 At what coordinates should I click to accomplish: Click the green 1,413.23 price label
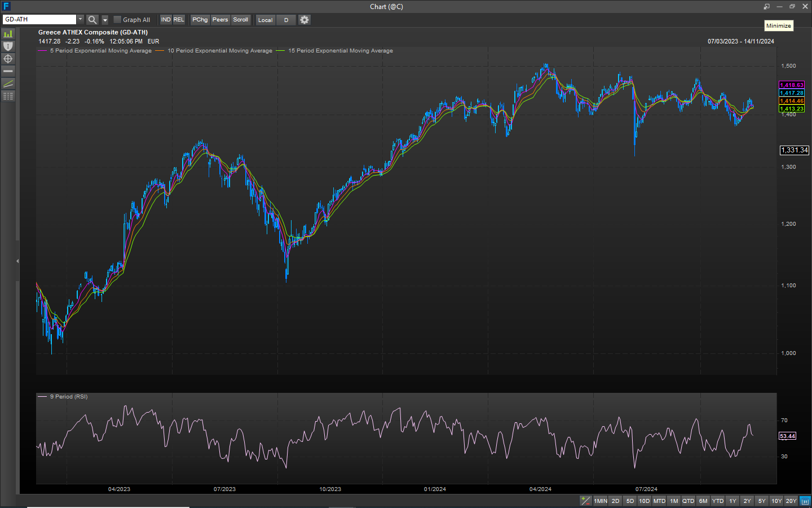pyautogui.click(x=792, y=109)
